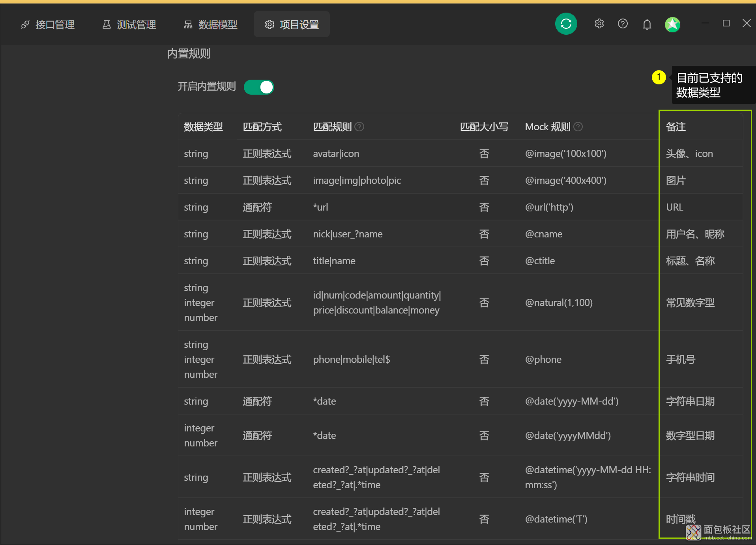756x545 pixels.
Task: Minimize the application window
Action: [705, 23]
